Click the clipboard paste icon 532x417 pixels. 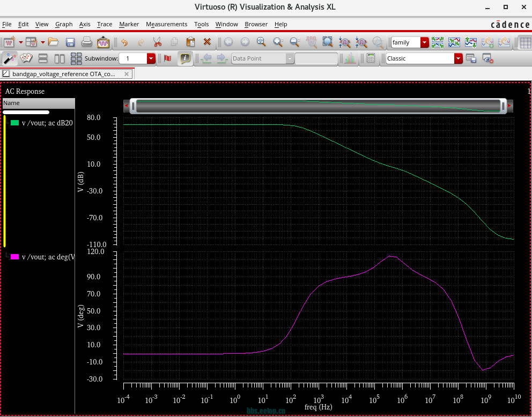click(x=191, y=42)
